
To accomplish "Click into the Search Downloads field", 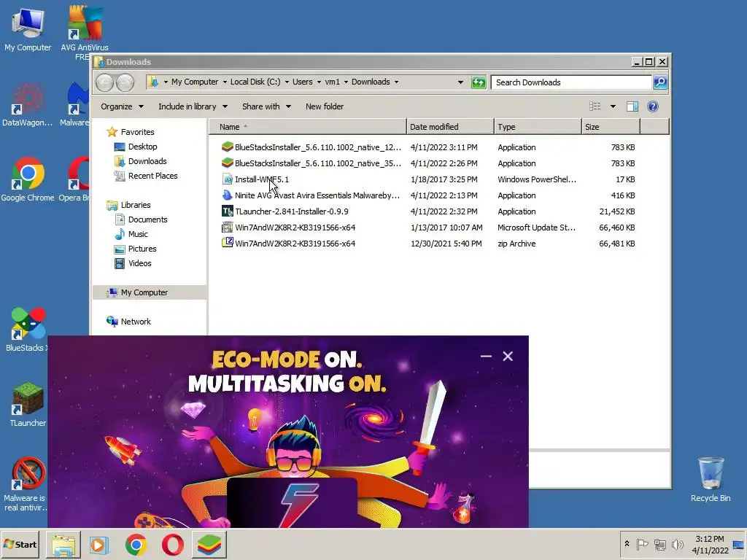I will (x=571, y=82).
